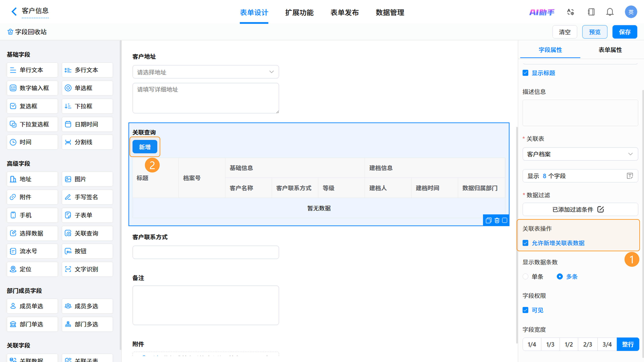Viewport: 644px width, 362px height.
Task: Select the 按钮 field
Action: (87, 251)
